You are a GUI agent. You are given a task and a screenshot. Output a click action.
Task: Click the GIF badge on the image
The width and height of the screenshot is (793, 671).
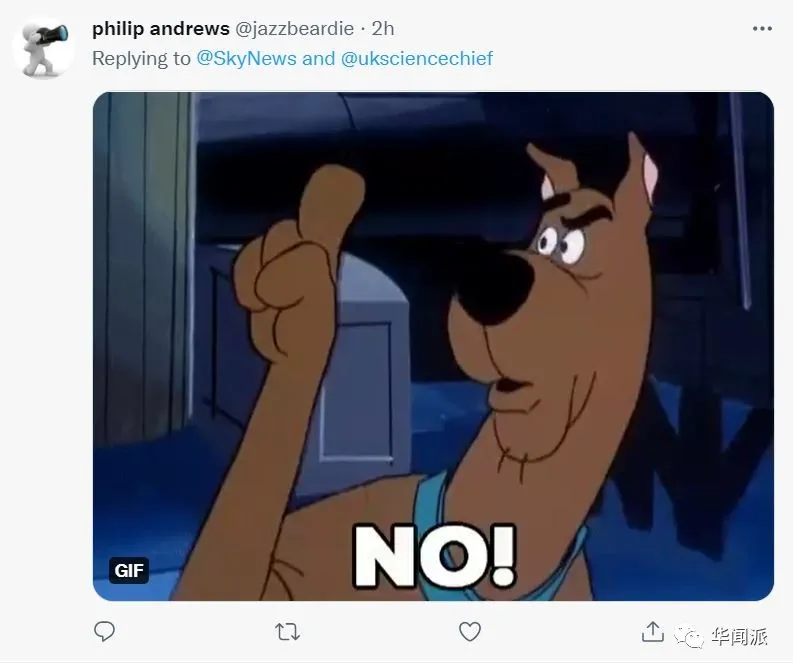coord(129,570)
